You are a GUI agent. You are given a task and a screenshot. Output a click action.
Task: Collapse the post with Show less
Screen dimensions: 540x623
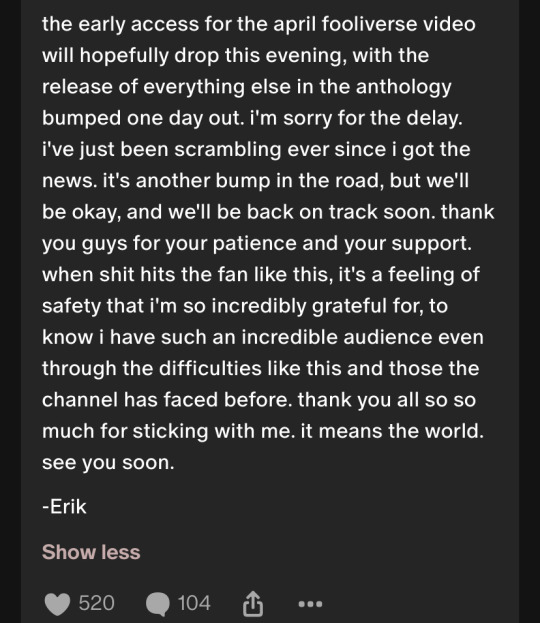91,552
